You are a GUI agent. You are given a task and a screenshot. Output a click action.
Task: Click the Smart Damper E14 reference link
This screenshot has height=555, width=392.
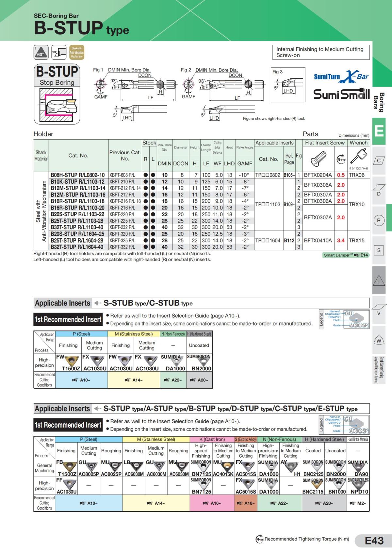pyautogui.click(x=346, y=255)
